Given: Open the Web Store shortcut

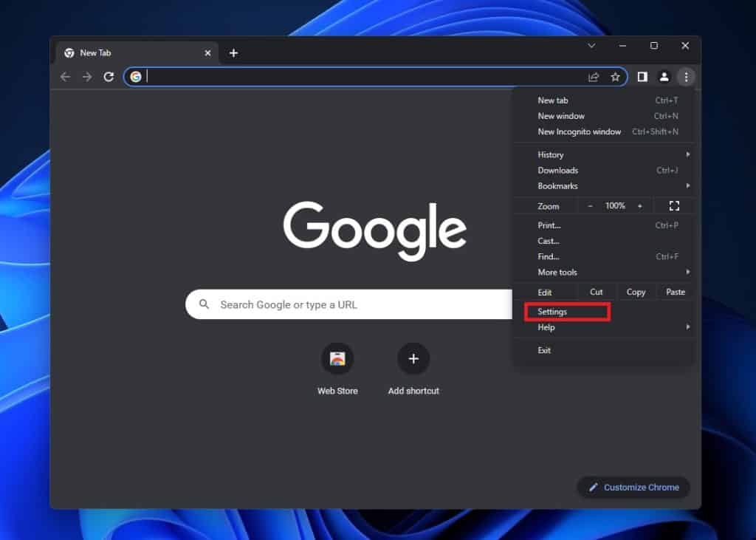Looking at the screenshot, I should 337,360.
